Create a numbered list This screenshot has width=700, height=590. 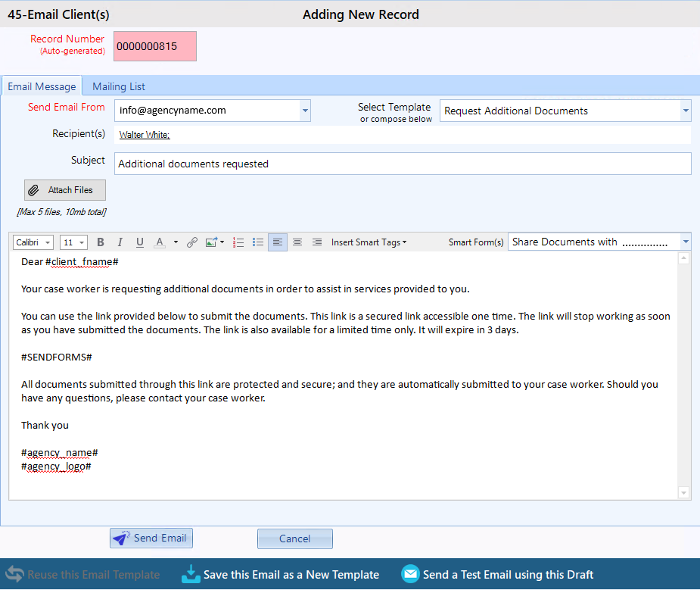click(238, 242)
